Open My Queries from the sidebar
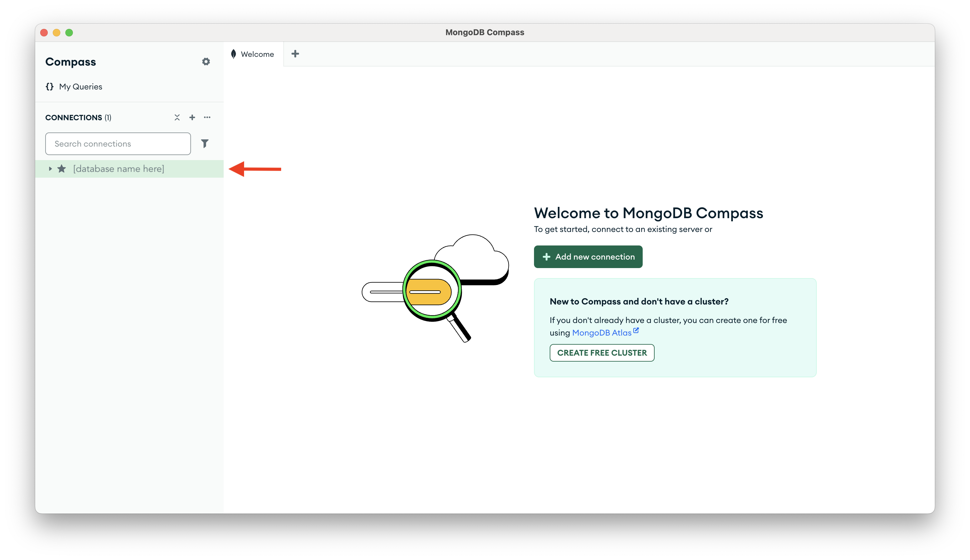The image size is (970, 560). 80,87
